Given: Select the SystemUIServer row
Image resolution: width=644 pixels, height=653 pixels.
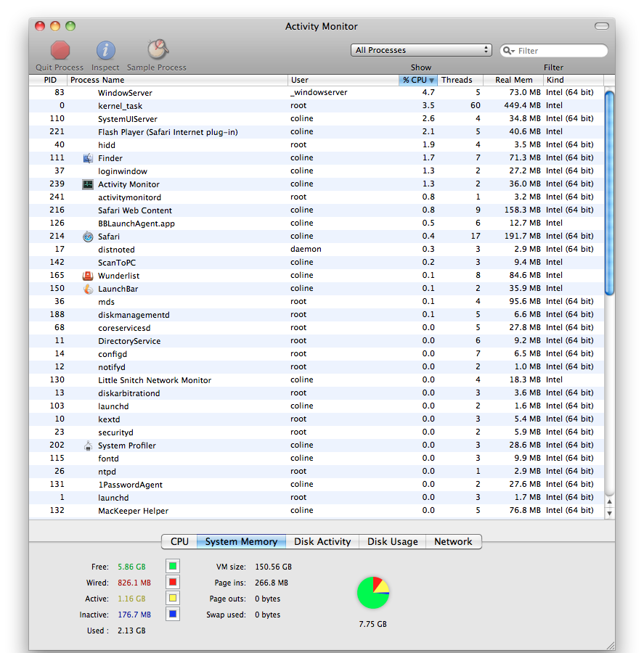Looking at the screenshot, I should pyautogui.click(x=317, y=119).
